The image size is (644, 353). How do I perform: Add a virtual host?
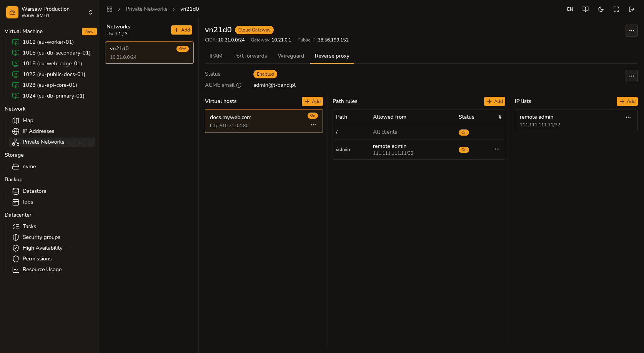[x=313, y=101]
